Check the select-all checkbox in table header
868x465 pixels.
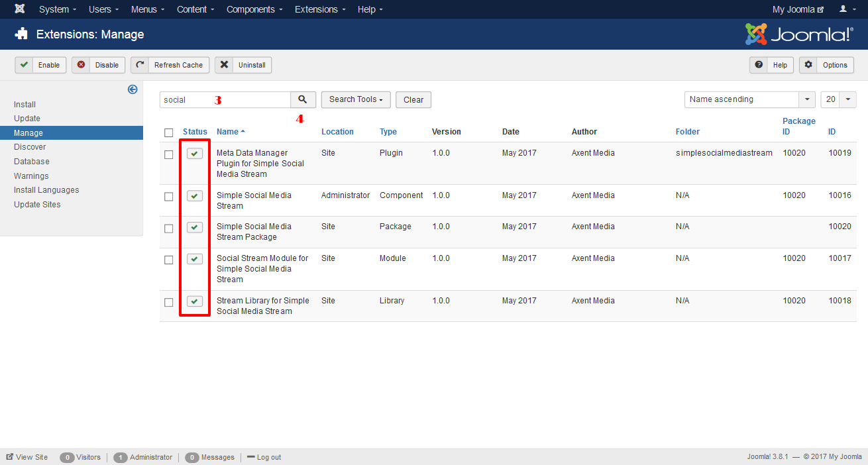pyautogui.click(x=169, y=132)
